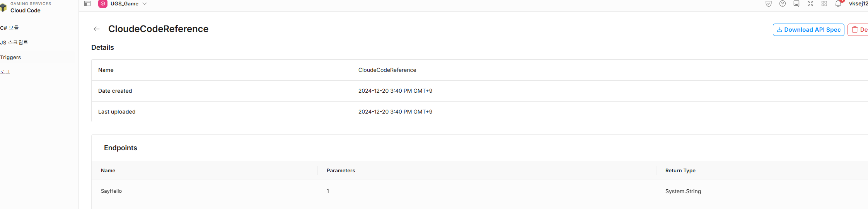
Task: Click the Download API Spec button
Action: (808, 30)
